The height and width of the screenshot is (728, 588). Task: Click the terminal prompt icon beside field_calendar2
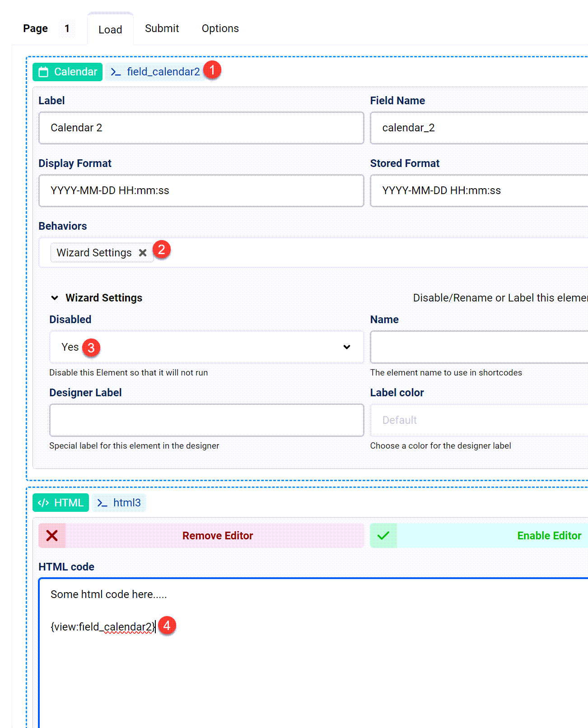[116, 72]
